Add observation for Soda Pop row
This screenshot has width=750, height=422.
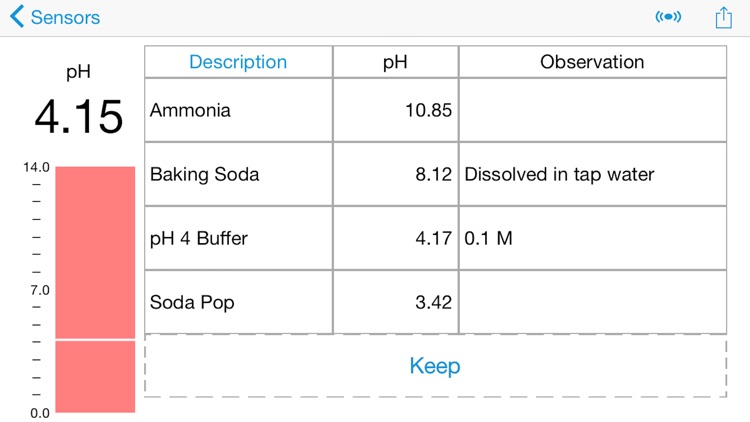point(593,302)
